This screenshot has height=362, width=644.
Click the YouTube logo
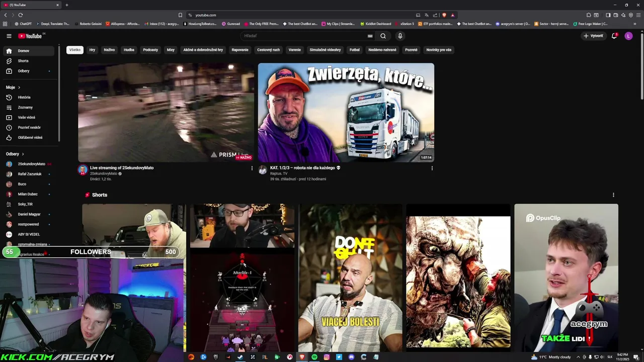pos(30,36)
